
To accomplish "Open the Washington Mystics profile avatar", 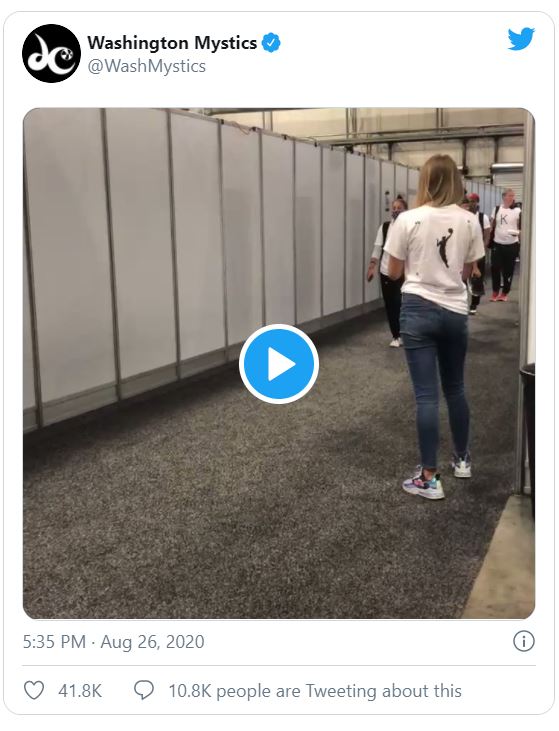I will [51, 54].
